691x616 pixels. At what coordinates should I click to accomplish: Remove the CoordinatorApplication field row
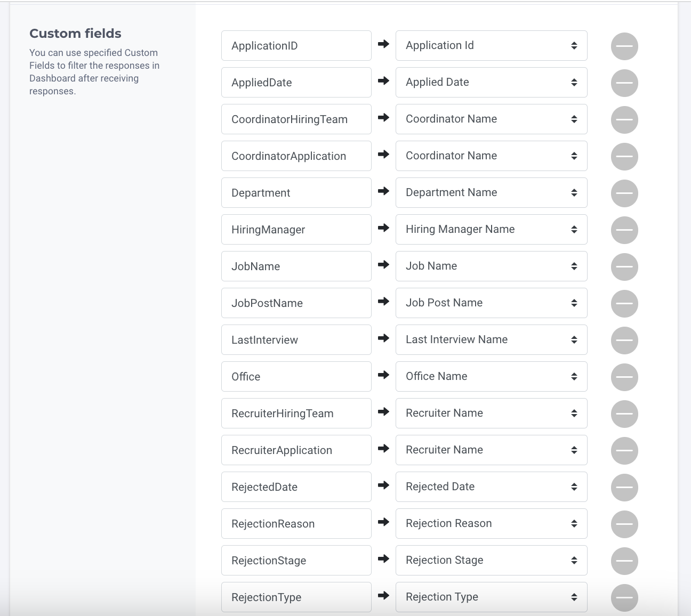point(624,157)
